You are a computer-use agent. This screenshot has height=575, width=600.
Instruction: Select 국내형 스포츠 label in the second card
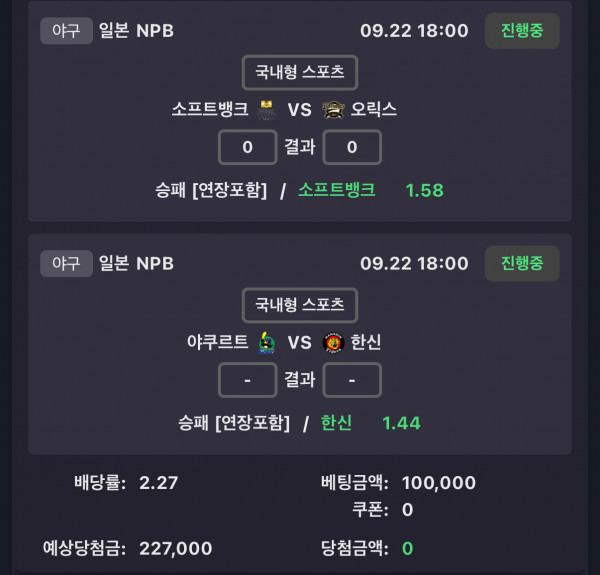[x=300, y=305]
